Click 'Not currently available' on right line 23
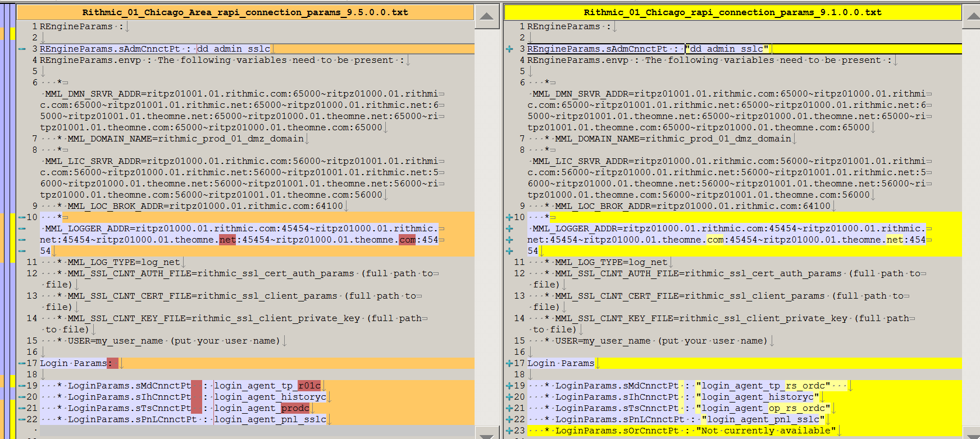980x439 pixels. click(766, 431)
